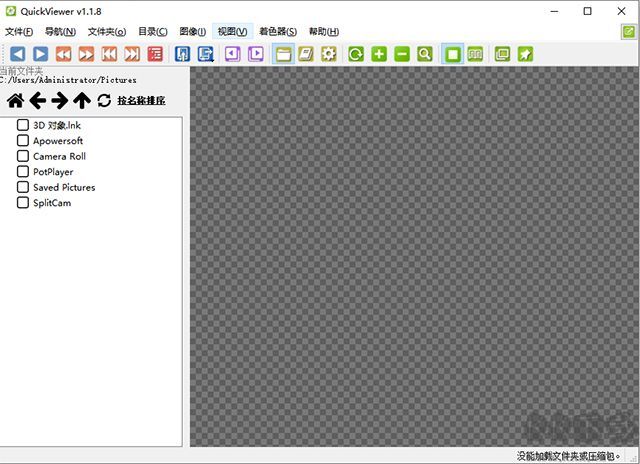This screenshot has height=464, width=640.
Task: Select the 3D 对象.lnk entry name
Action: 57,125
